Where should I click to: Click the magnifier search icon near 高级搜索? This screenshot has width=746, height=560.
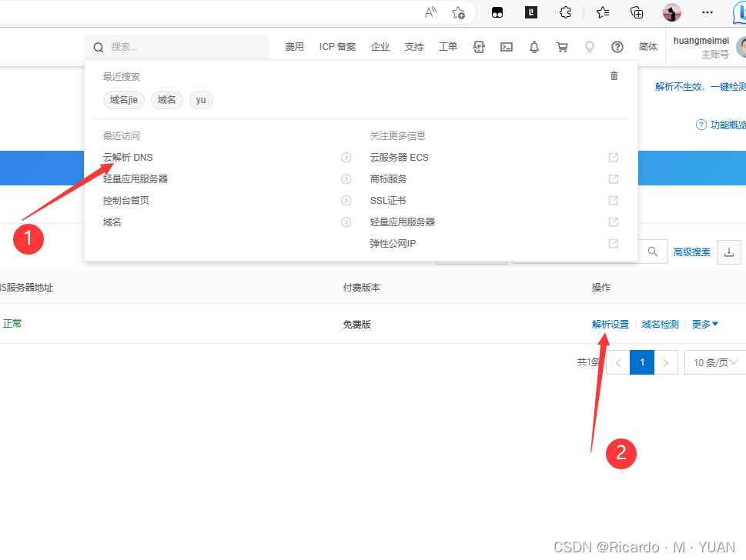(x=651, y=252)
